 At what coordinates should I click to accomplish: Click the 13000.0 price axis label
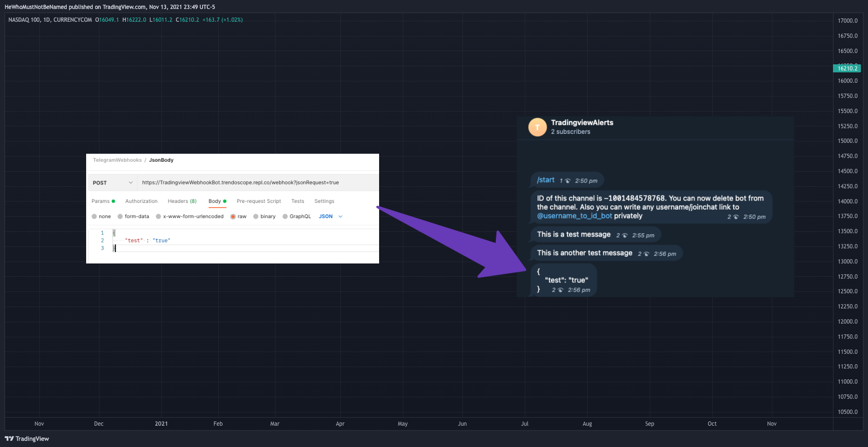pyautogui.click(x=848, y=262)
